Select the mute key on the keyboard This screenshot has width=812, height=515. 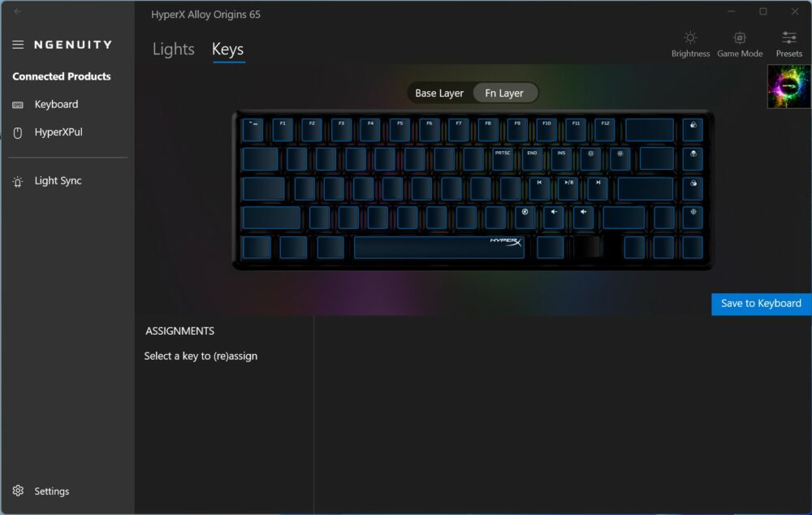[525, 218]
